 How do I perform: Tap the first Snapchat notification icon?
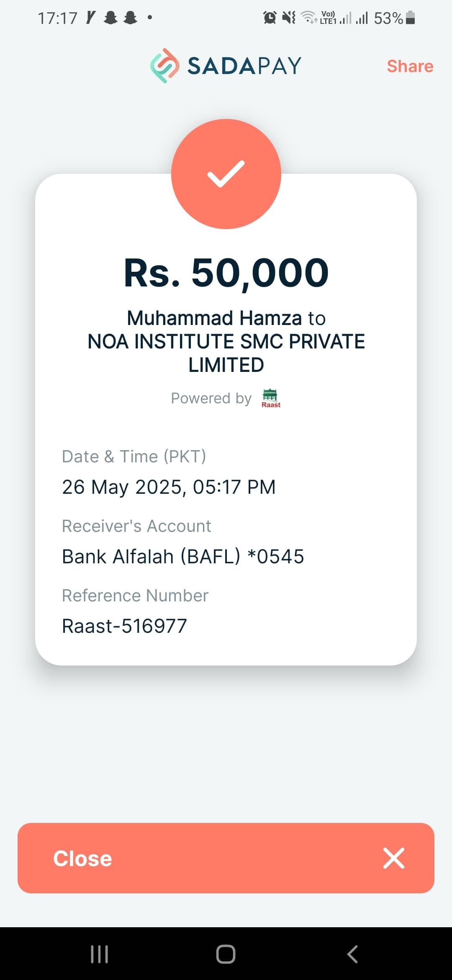tap(110, 18)
